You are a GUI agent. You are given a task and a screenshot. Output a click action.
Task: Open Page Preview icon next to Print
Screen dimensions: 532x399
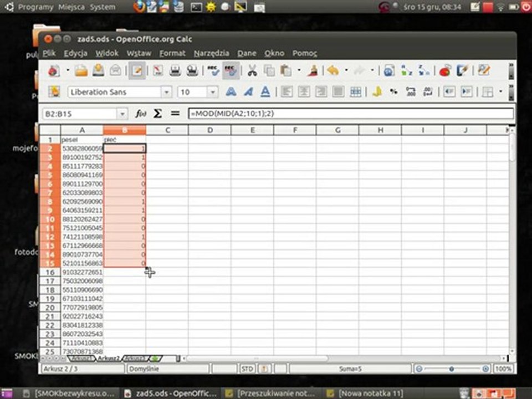(192, 70)
